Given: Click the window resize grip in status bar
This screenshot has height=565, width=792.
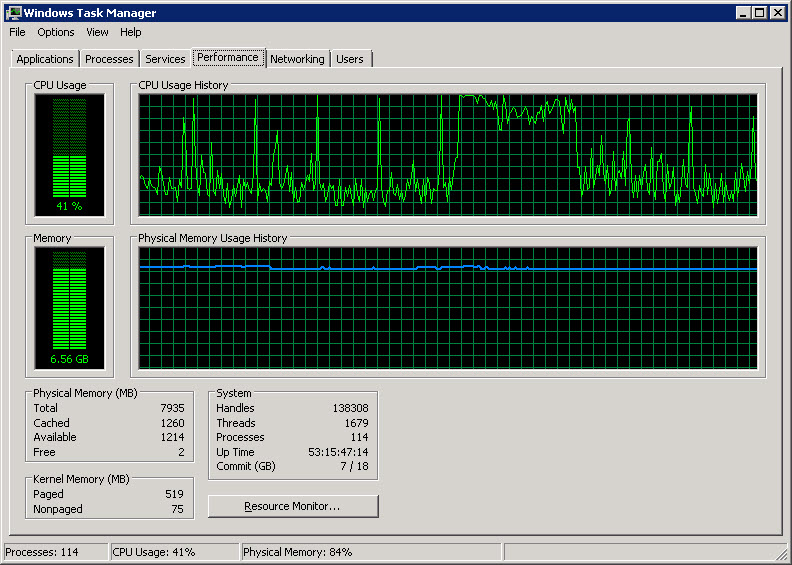Looking at the screenshot, I should tap(780, 553).
